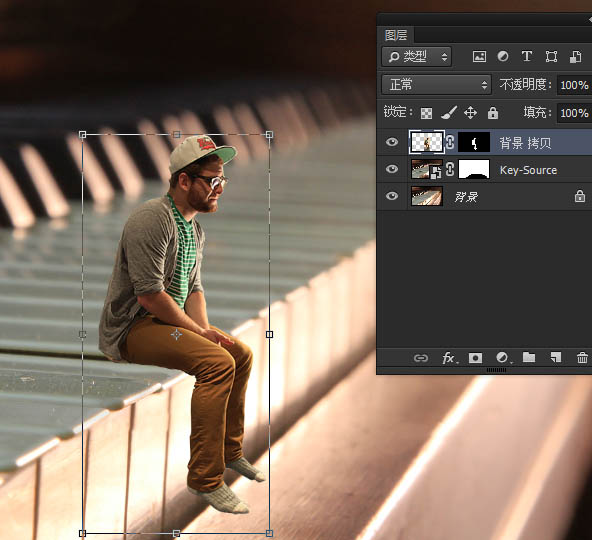The height and width of the screenshot is (540, 592).
Task: Lock all padlock icon in 锁定 row
Action: click(x=493, y=113)
